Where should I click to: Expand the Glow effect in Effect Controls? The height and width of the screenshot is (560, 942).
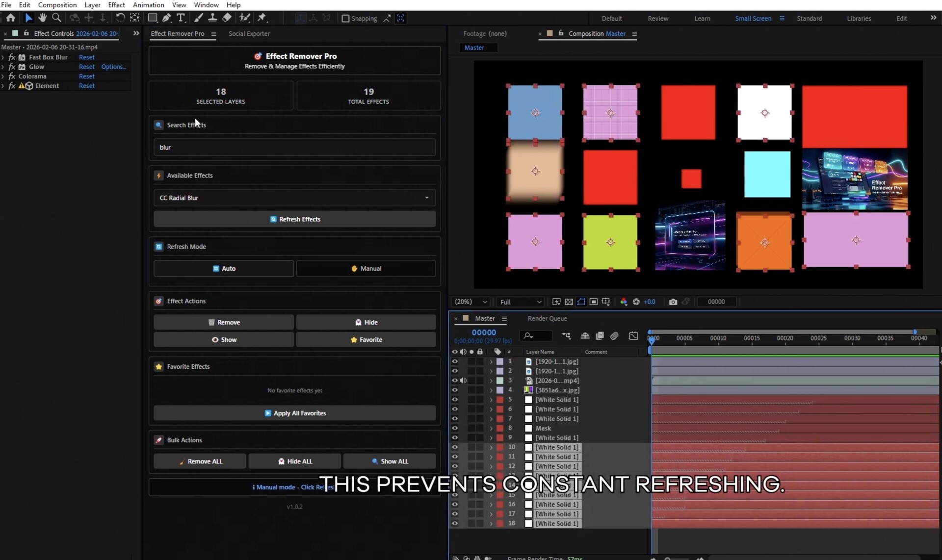tap(4, 67)
